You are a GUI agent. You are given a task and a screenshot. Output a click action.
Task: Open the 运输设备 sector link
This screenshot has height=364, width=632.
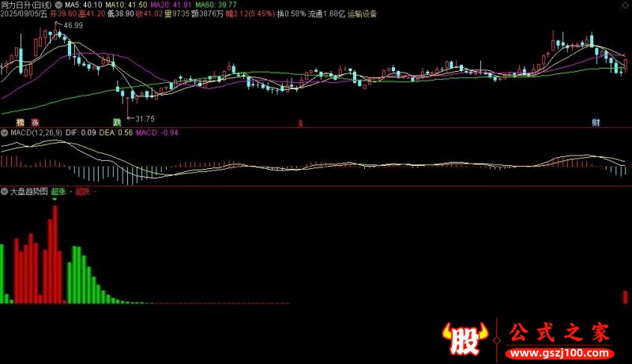362,14
